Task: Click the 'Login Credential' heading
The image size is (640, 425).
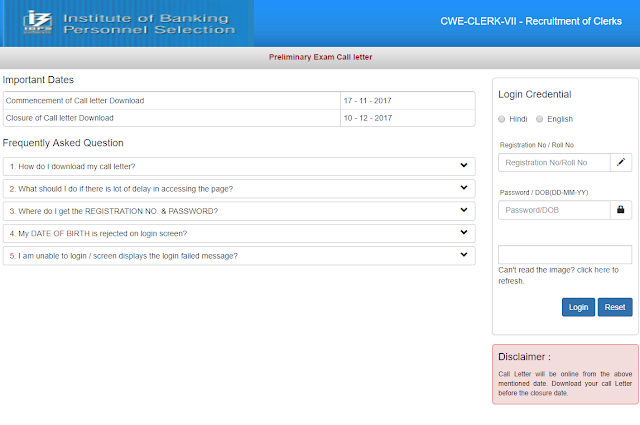Action: 535,94
